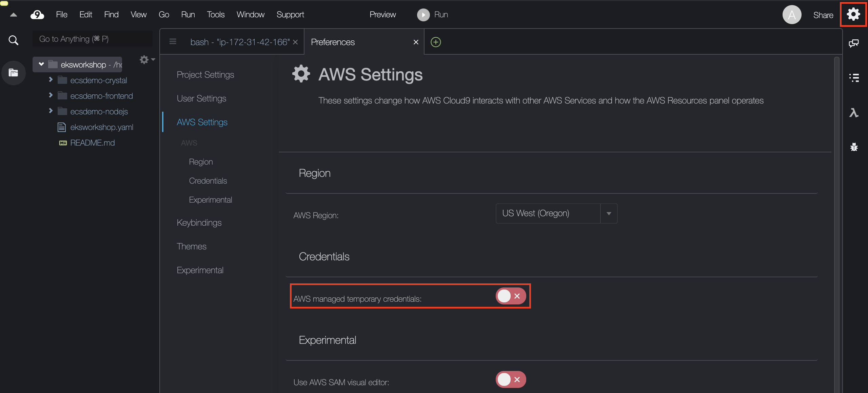Open Themes preferences

click(x=191, y=246)
